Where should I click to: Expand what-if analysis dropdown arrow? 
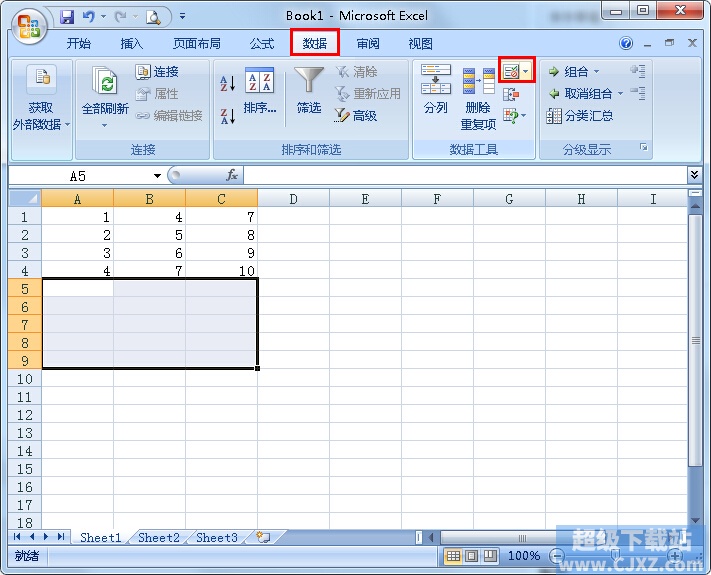point(524,116)
